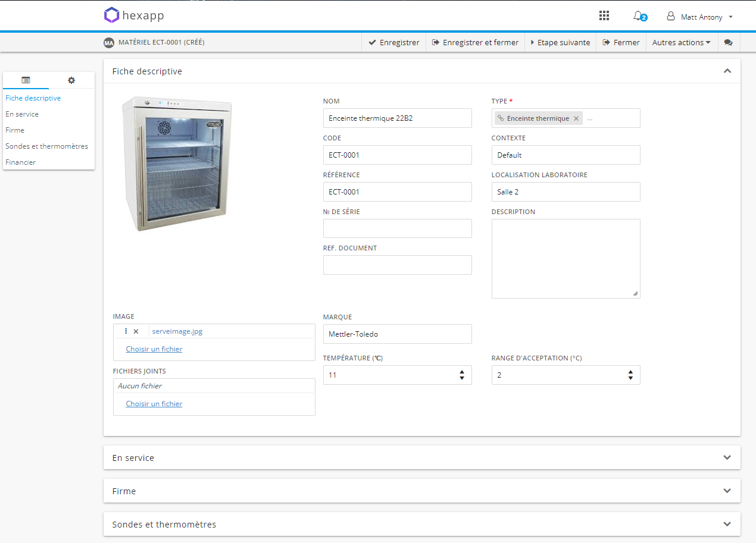Open the apps grid icon
756x543 pixels.
tap(604, 16)
